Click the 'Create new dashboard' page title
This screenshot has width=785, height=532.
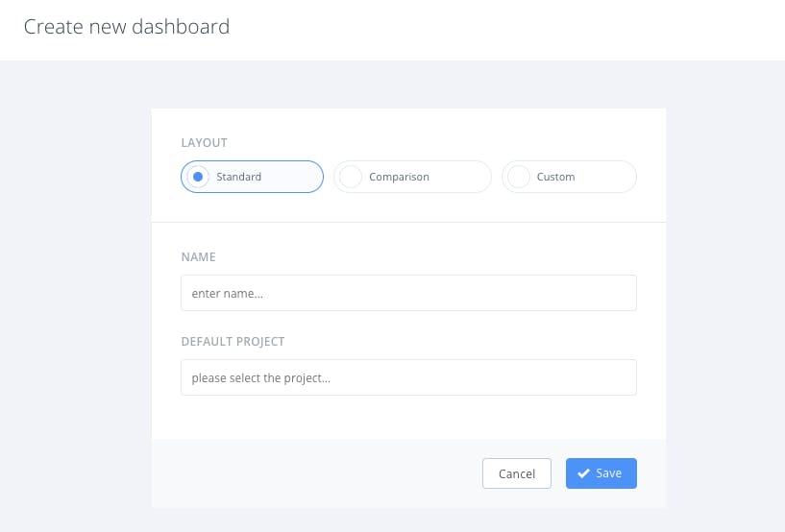(x=127, y=27)
